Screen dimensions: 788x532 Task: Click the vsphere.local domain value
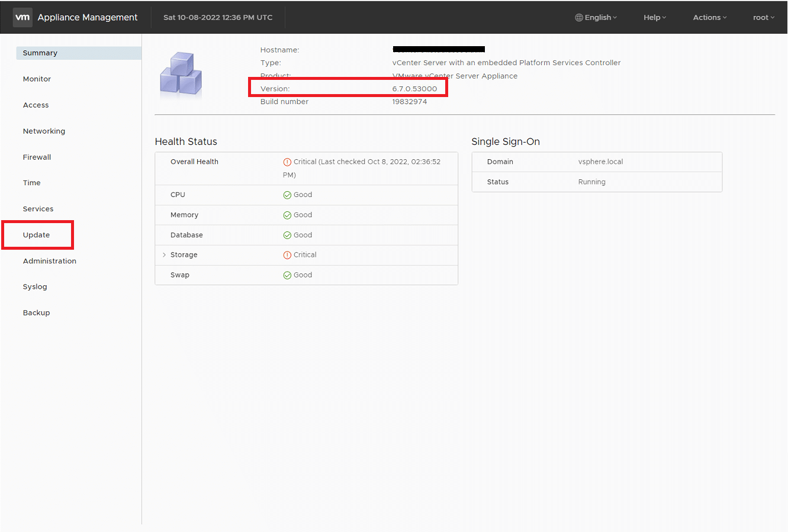tap(600, 162)
